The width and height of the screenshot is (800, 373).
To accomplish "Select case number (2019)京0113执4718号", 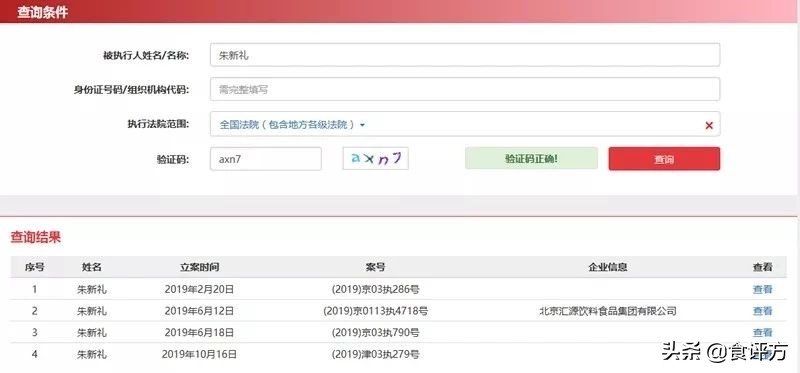I will [x=376, y=311].
